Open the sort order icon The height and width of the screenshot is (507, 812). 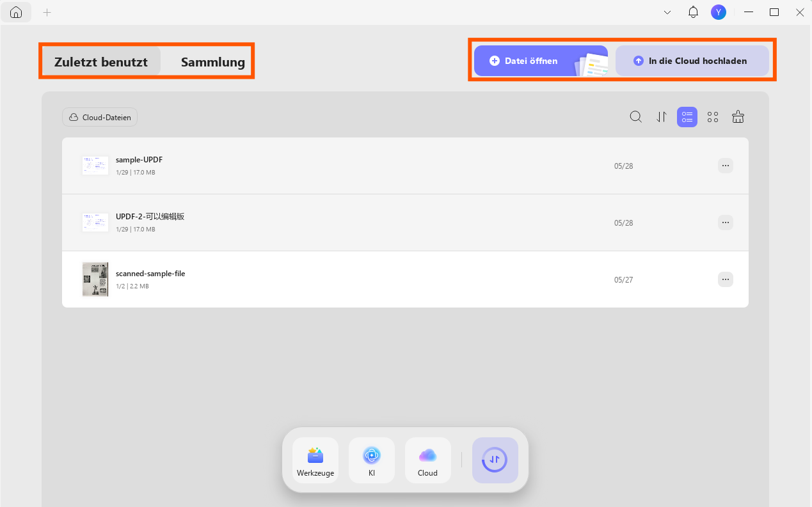click(662, 117)
